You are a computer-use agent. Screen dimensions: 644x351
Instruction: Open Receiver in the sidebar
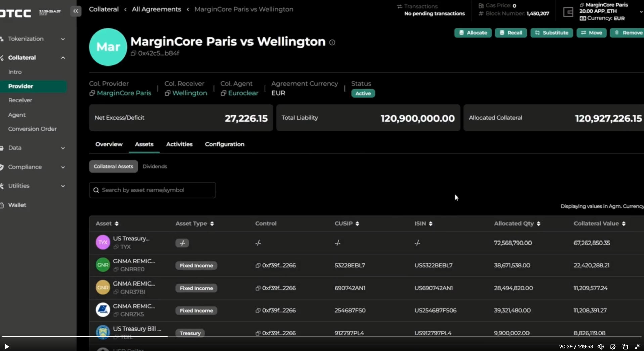(20, 100)
